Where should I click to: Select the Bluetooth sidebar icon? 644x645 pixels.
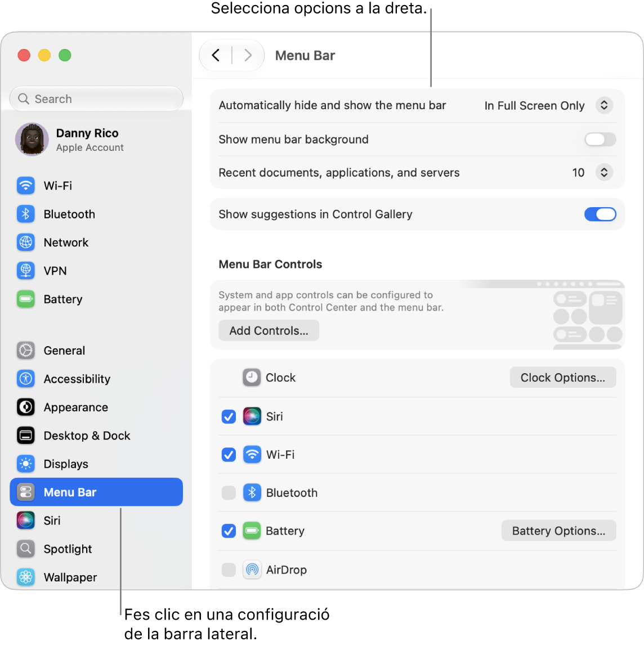point(25,214)
